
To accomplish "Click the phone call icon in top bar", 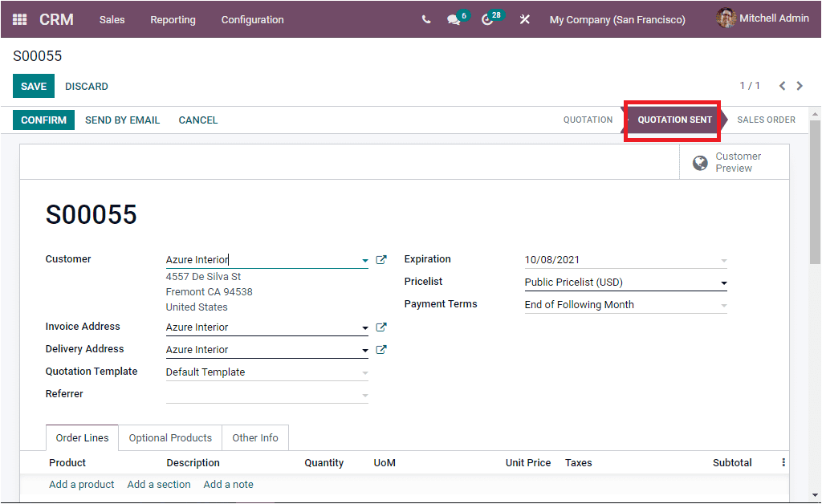I will point(425,18).
